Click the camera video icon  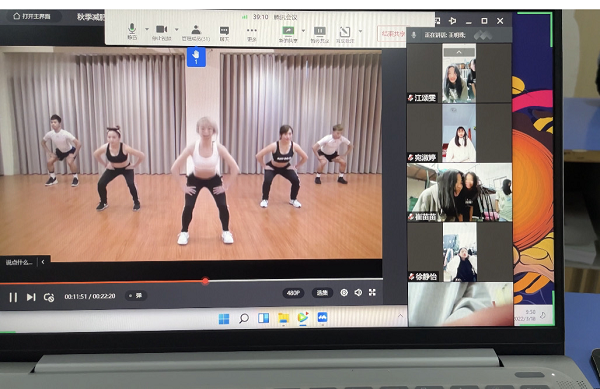pyautogui.click(x=161, y=32)
